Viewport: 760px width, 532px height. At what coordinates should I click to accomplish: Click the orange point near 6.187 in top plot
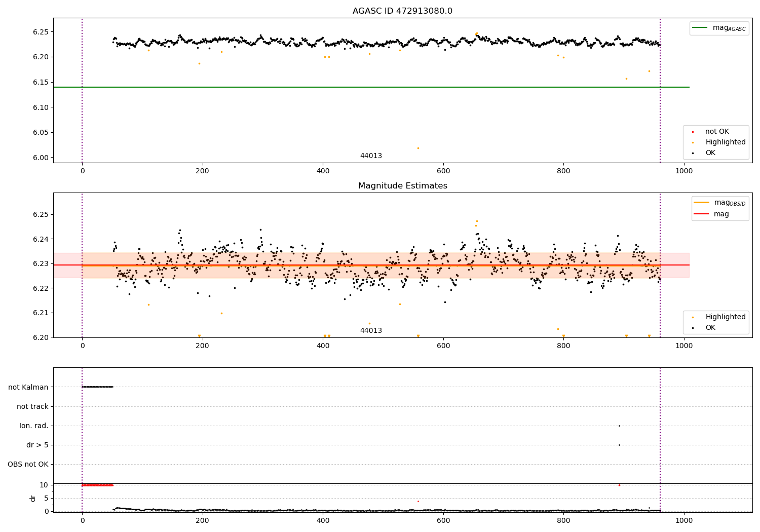(x=199, y=63)
